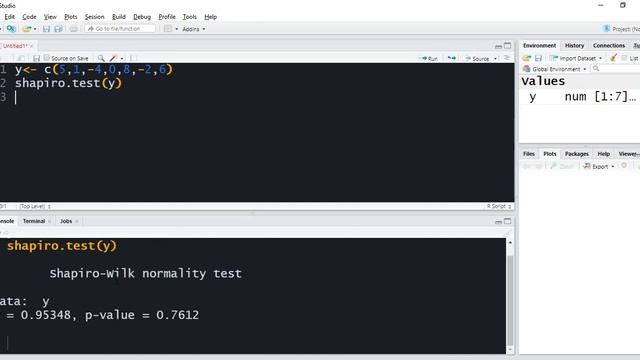This screenshot has height=360, width=640.
Task: Open the Profile menu
Action: 167,17
